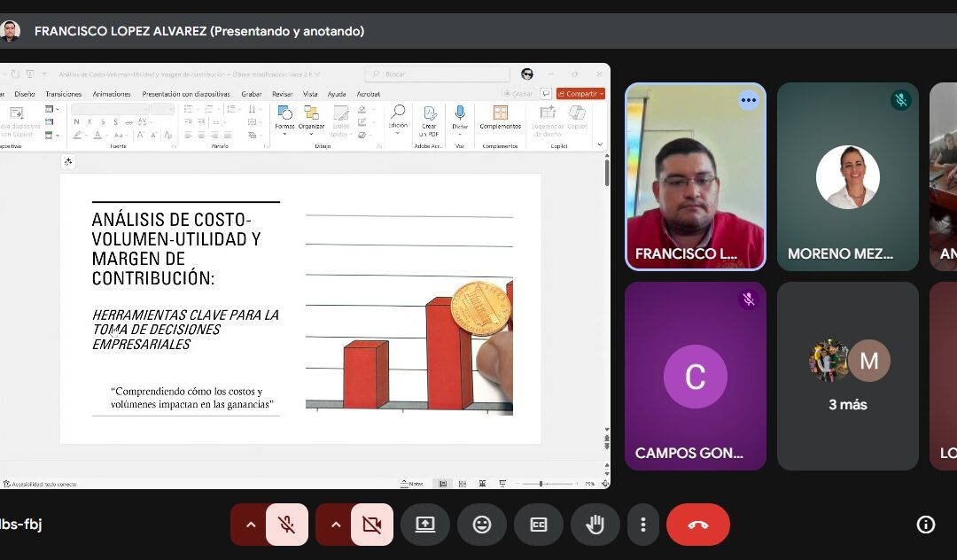
Task: Open meeting details info icon
Action: click(926, 525)
